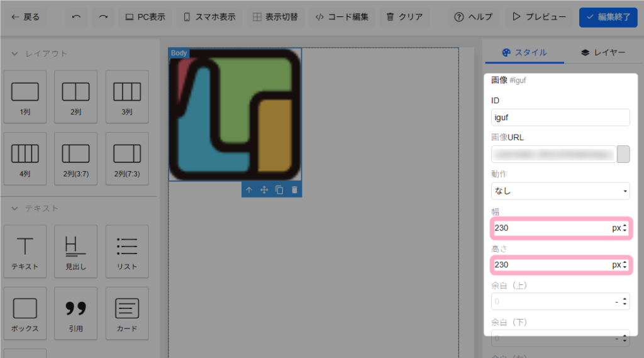The width and height of the screenshot is (644, 358).
Task: Click the Body label tag on canvas
Action: pyautogui.click(x=179, y=53)
